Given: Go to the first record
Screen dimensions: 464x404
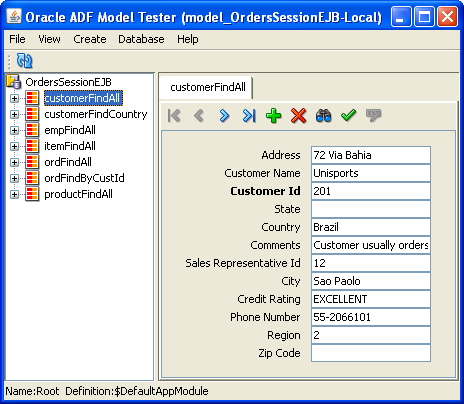Looking at the screenshot, I should (174, 116).
